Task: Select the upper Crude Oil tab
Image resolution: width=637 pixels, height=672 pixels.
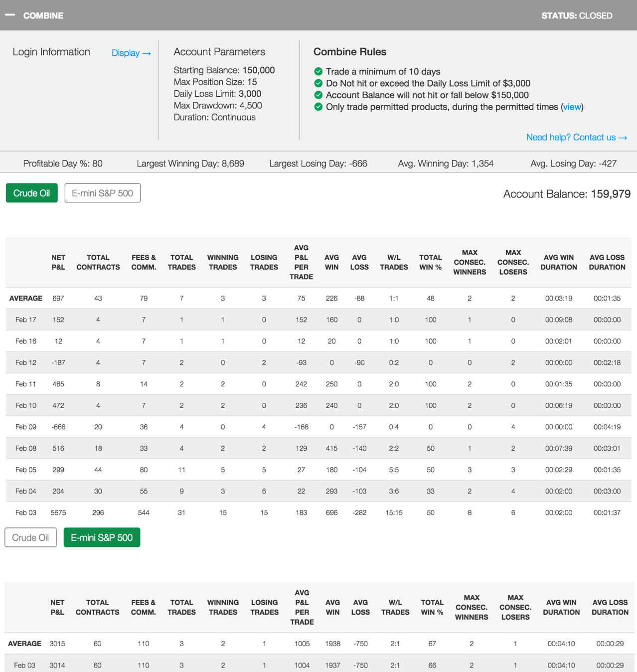Action: (31, 193)
